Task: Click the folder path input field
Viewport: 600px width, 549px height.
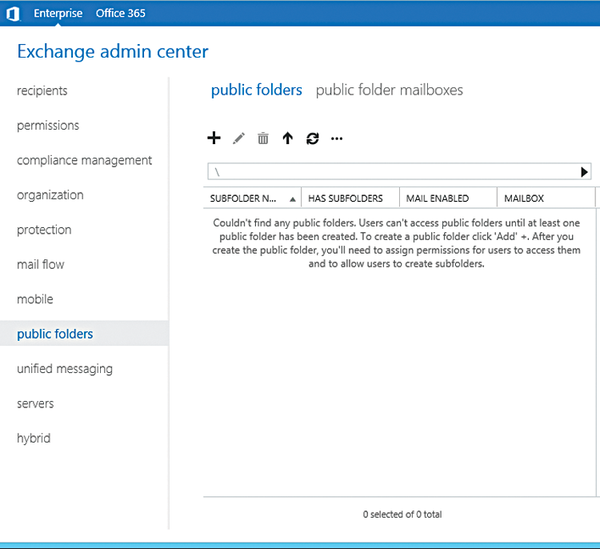Action: click(x=393, y=172)
